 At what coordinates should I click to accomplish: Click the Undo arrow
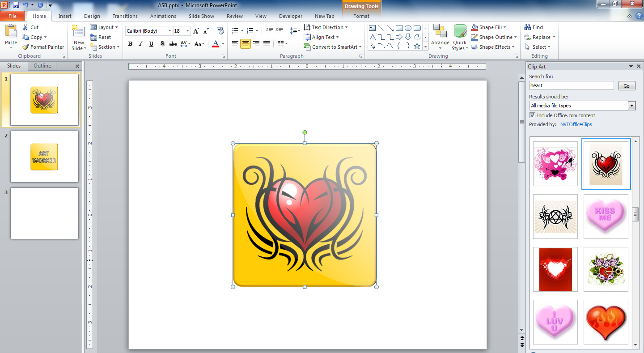pos(26,5)
